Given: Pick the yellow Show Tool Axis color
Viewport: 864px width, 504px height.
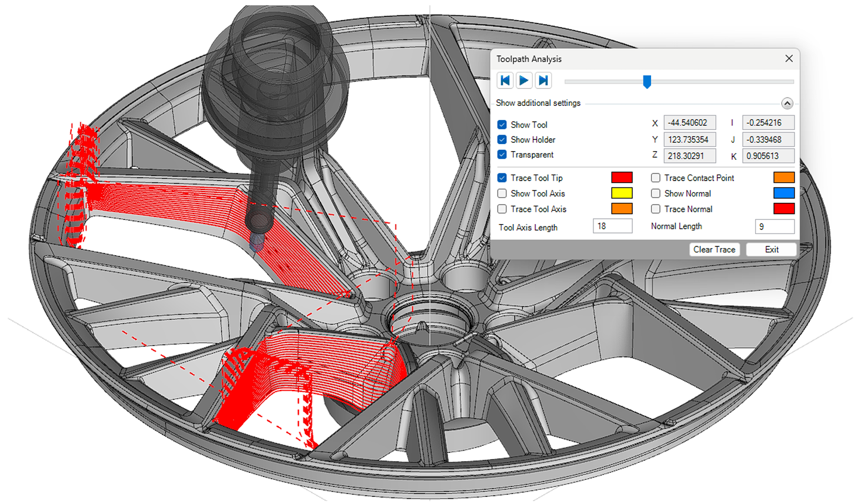Looking at the screenshot, I should point(622,193).
